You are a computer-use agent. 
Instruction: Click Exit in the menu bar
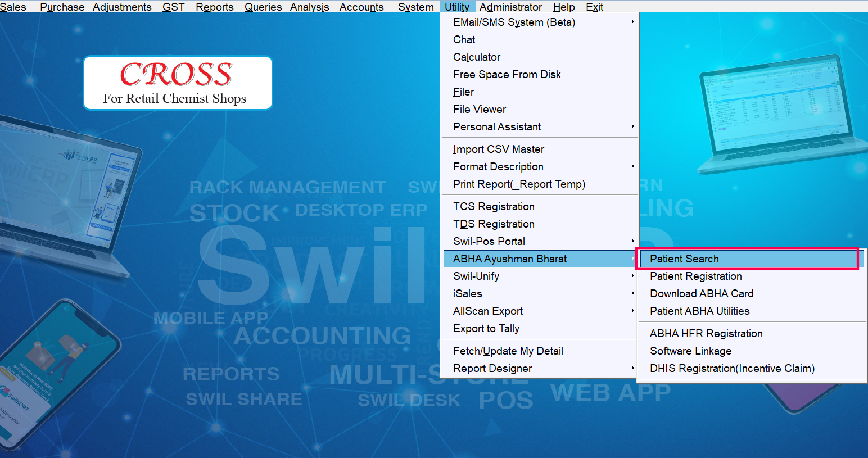coord(594,7)
